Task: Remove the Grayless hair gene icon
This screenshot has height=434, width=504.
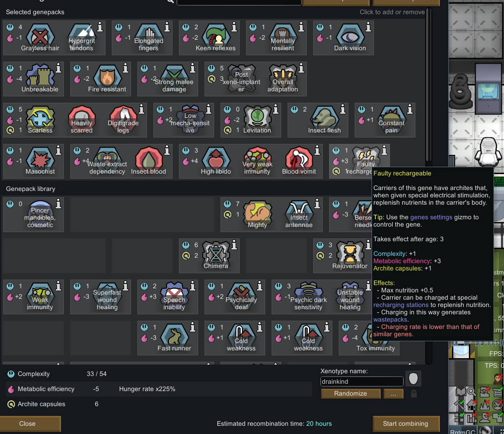Action: [x=40, y=37]
